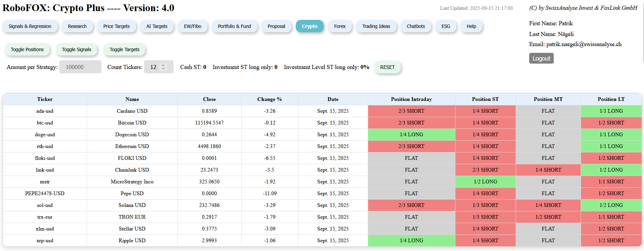Sort by the Change % column header

(269, 99)
